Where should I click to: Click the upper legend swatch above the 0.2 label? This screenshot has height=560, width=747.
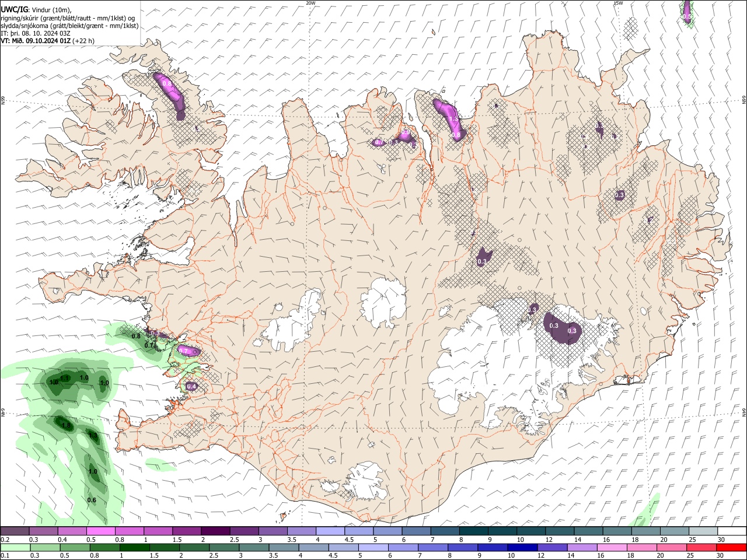15,531
